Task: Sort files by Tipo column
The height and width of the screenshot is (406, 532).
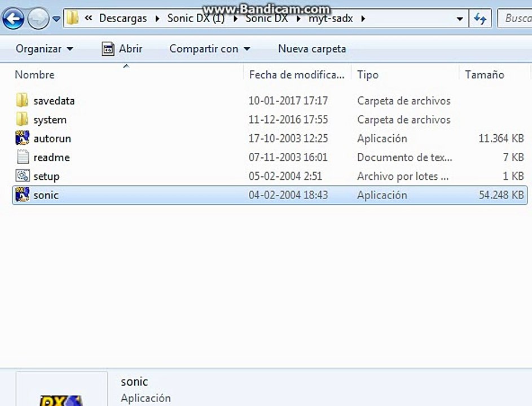Action: pyautogui.click(x=367, y=74)
